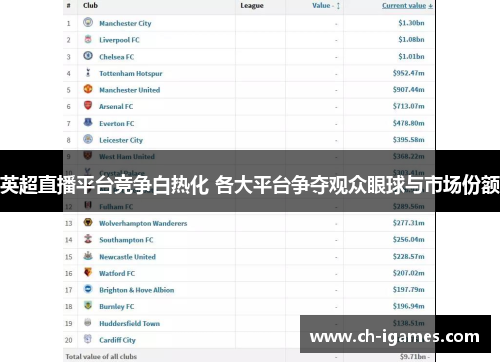Click the Newcastle United club crest

(88, 256)
